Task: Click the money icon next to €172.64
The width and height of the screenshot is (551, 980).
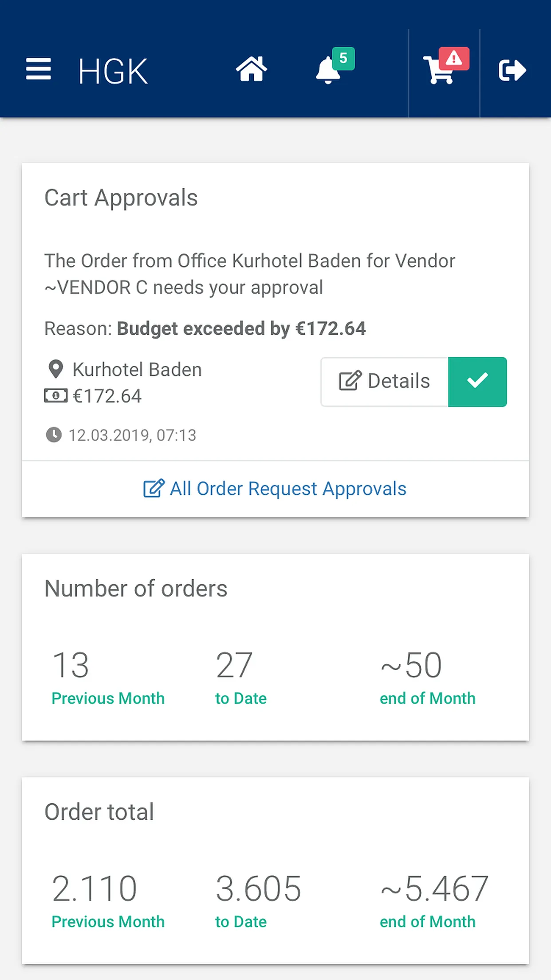Action: point(56,395)
